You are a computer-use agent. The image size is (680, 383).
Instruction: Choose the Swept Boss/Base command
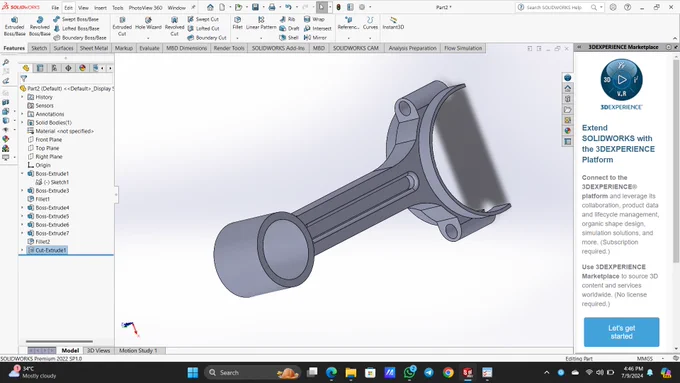(76, 19)
